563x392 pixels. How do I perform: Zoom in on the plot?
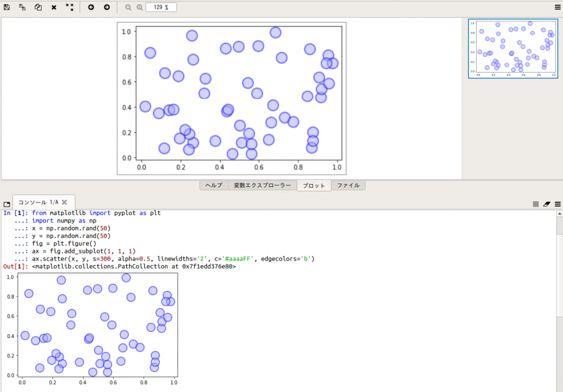coord(140,7)
